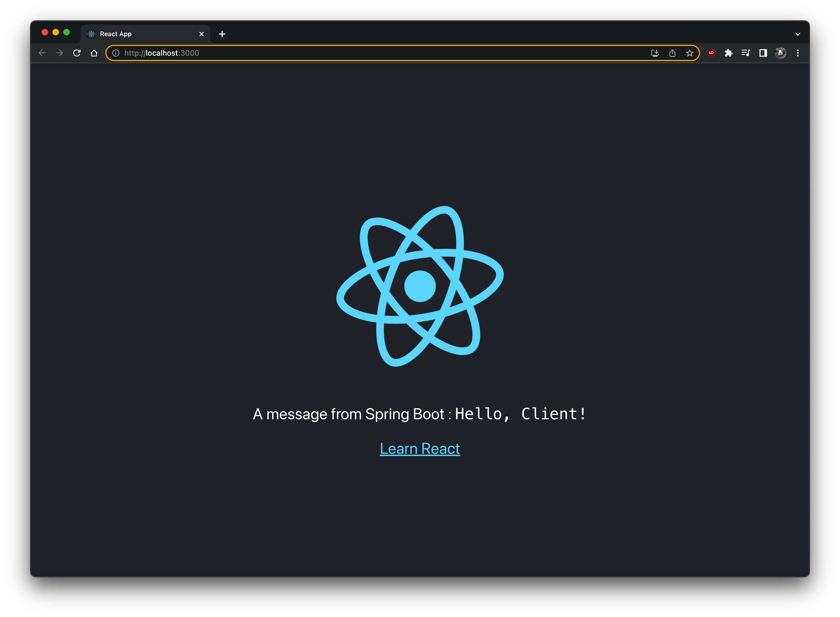The image size is (840, 617).
Task: Expand the tab search chevron
Action: pos(798,34)
